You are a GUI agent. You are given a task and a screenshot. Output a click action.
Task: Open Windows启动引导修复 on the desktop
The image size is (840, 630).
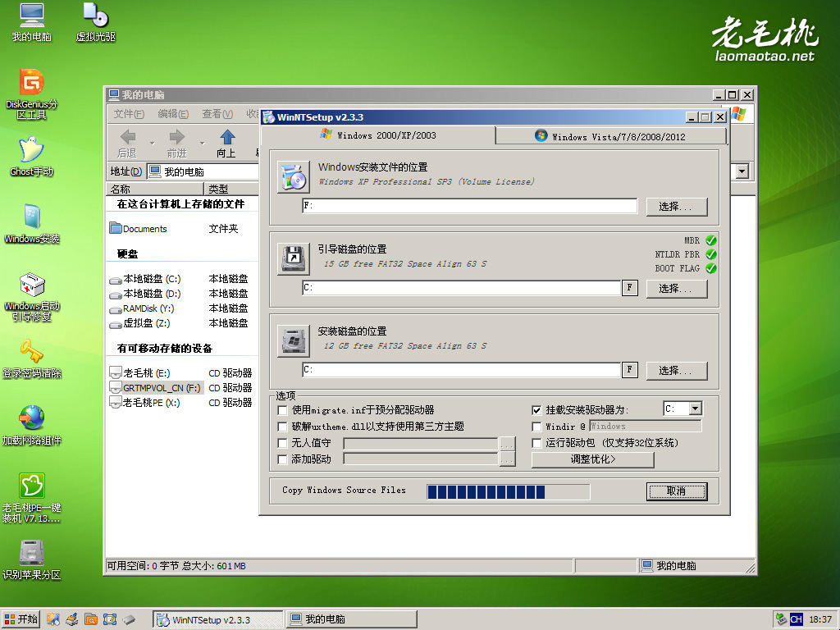[x=32, y=296]
